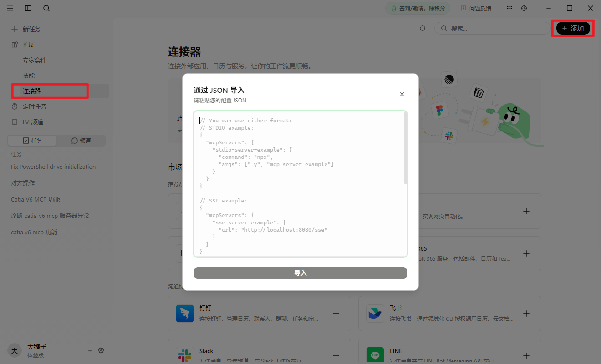Add the 飞书 connector plus button

(526, 313)
